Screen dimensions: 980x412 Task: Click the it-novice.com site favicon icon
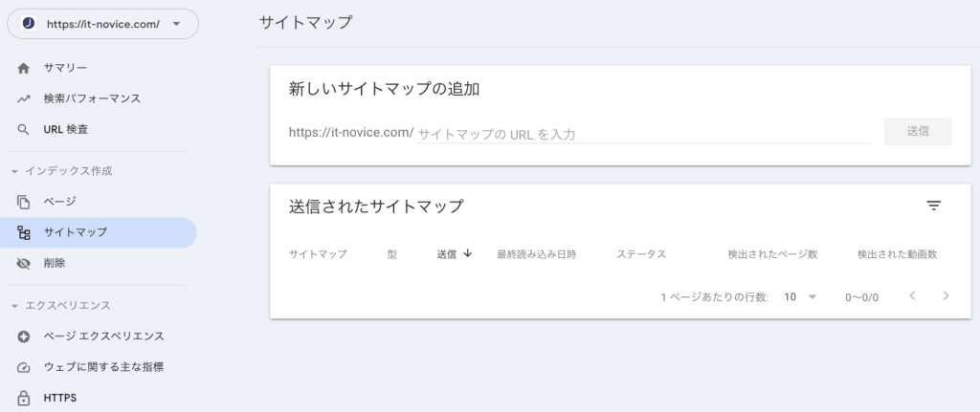pos(28,24)
